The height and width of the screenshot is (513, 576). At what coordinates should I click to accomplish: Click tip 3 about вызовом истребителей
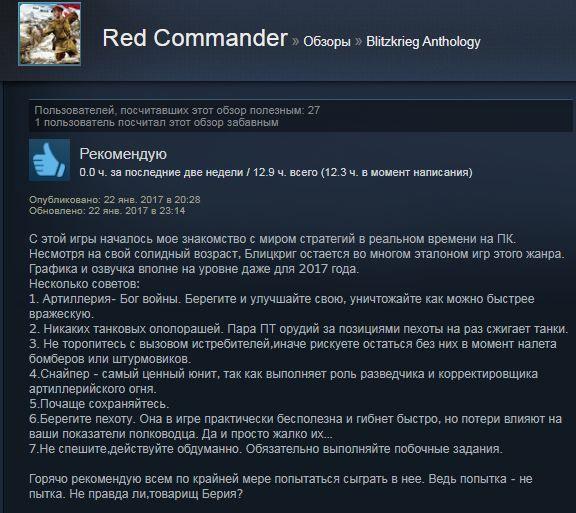click(x=293, y=351)
